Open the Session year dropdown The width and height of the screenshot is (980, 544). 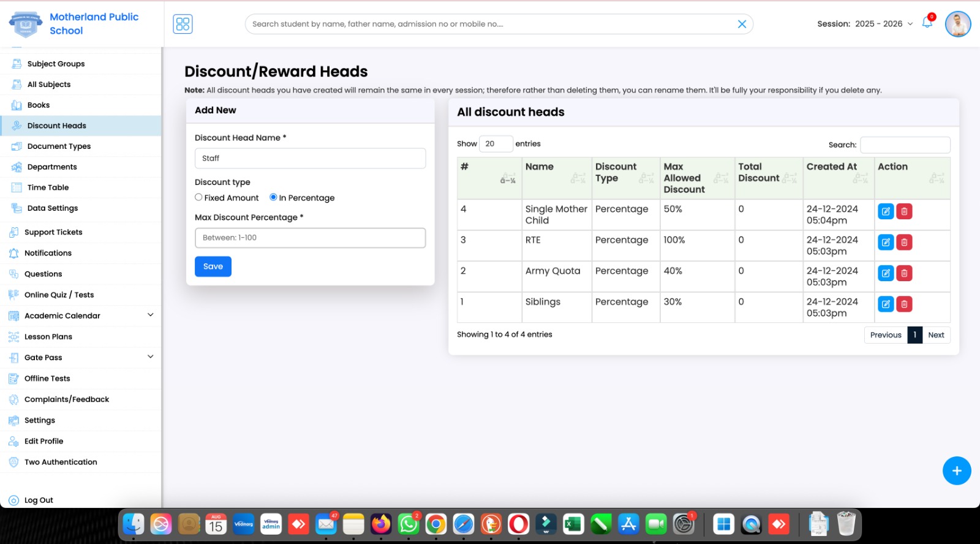[x=883, y=24]
